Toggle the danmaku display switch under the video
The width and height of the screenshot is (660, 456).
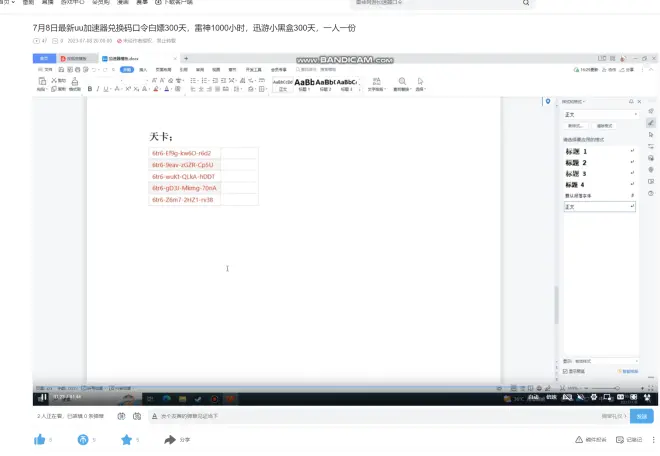(122, 415)
